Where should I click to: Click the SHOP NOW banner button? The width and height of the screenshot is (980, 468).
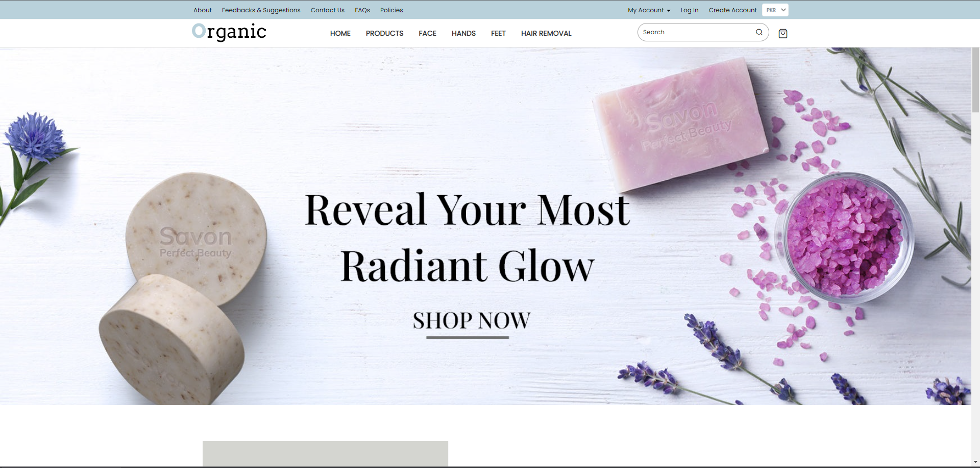click(x=472, y=322)
